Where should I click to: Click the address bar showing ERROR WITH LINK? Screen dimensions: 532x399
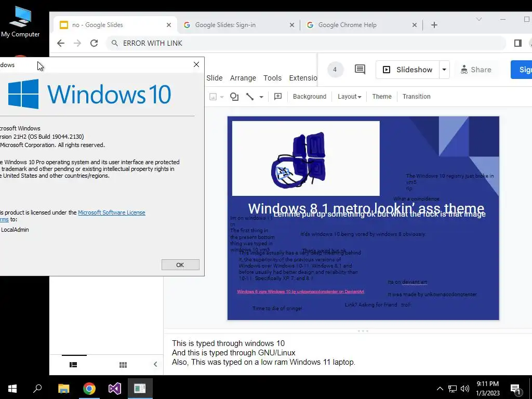pyautogui.click(x=305, y=43)
